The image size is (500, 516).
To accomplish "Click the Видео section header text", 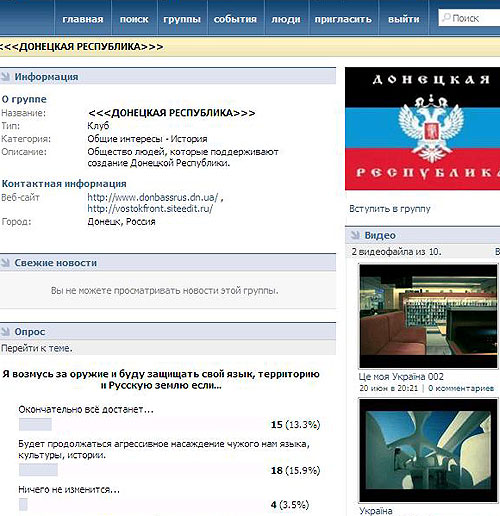I will [x=380, y=235].
